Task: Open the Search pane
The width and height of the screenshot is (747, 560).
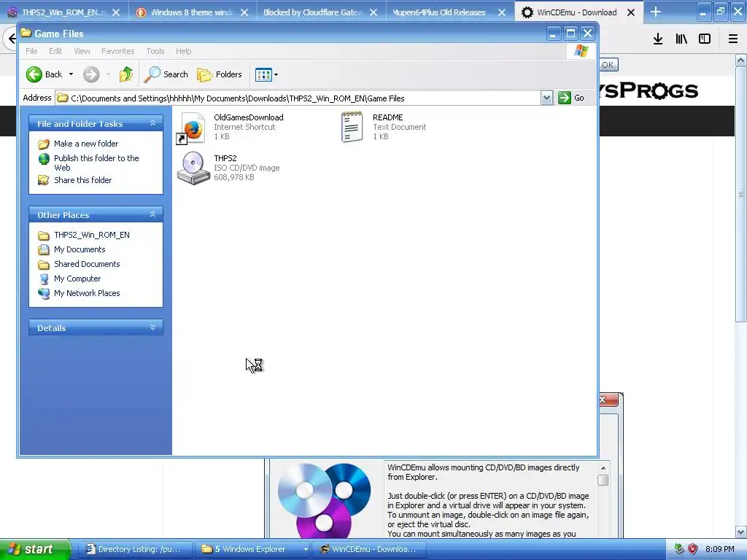Action: [x=166, y=74]
